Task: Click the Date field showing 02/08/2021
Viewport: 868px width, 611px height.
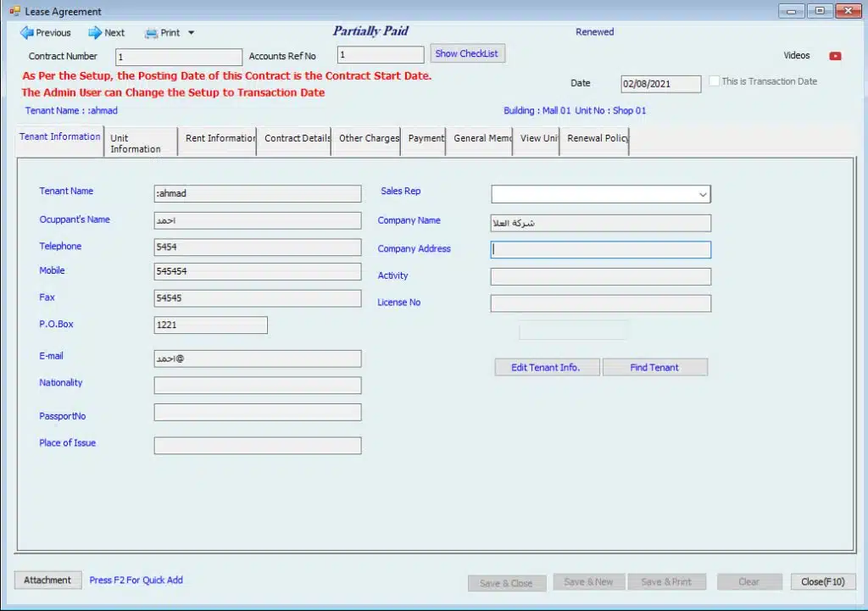Action: 660,84
